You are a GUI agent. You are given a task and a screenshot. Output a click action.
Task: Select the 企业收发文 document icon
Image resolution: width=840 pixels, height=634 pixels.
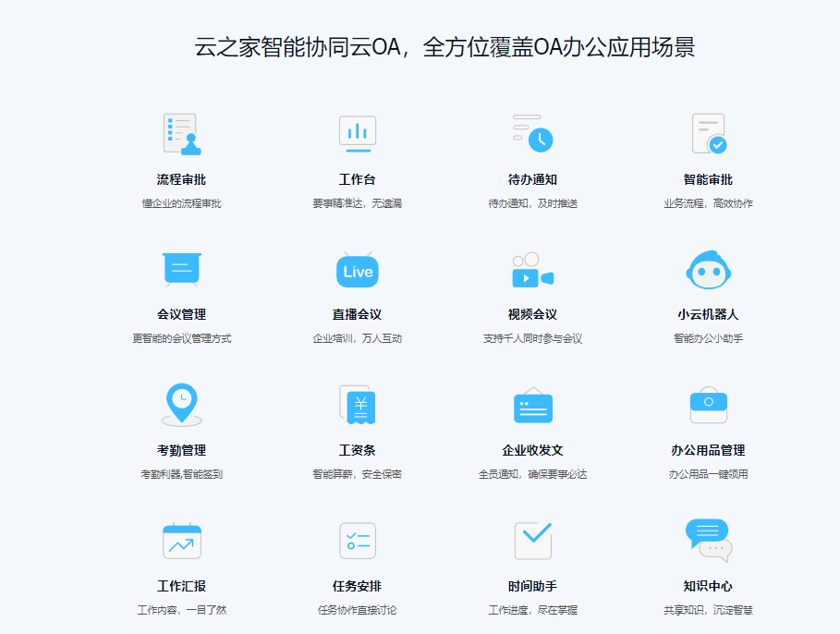(532, 405)
